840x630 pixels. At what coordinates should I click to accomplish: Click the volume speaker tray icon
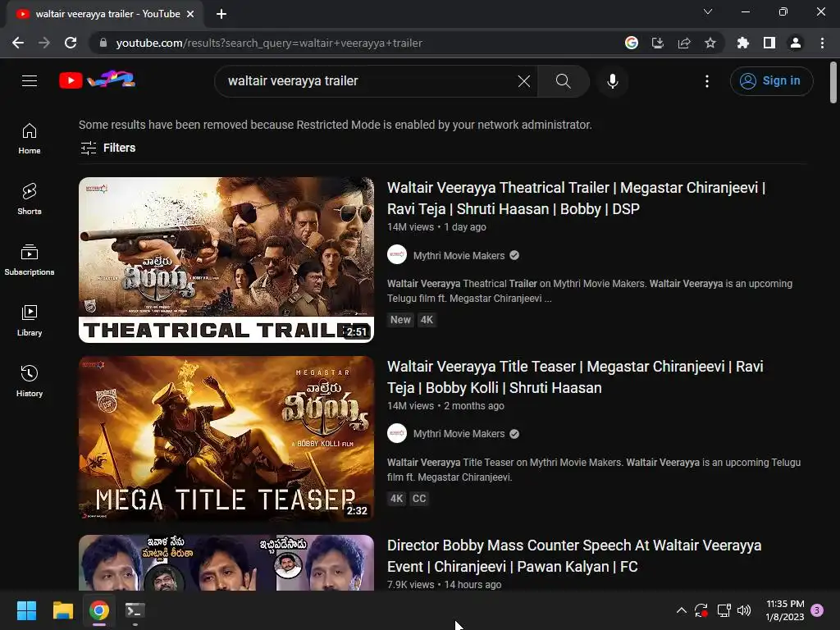click(x=743, y=610)
